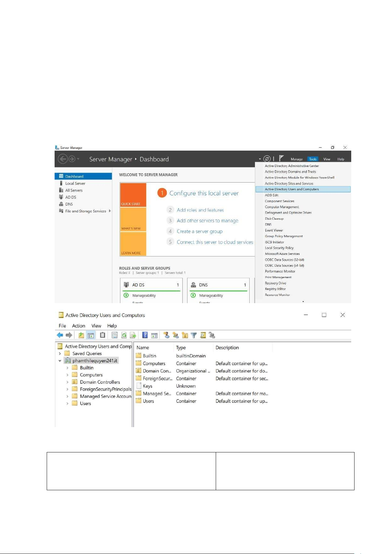The height and width of the screenshot is (554, 392).
Task: Collapse the phamthilequyen241.it domain node
Action: click(60, 361)
